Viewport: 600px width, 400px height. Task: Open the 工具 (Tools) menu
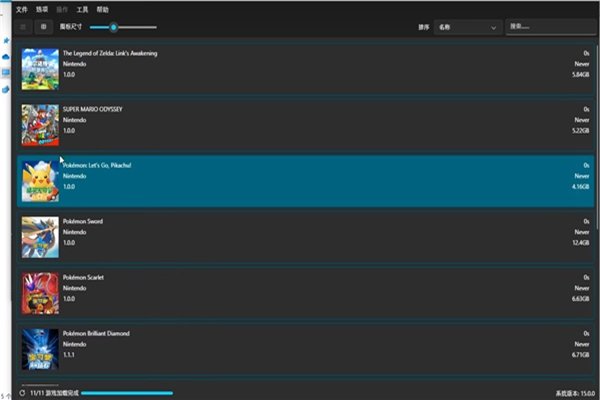(82, 8)
